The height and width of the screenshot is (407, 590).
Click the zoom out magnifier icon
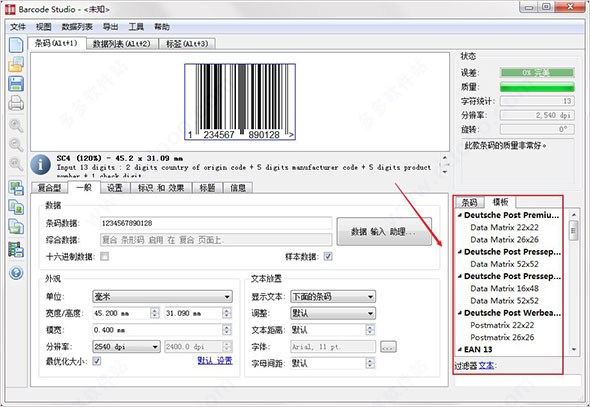tap(16, 145)
